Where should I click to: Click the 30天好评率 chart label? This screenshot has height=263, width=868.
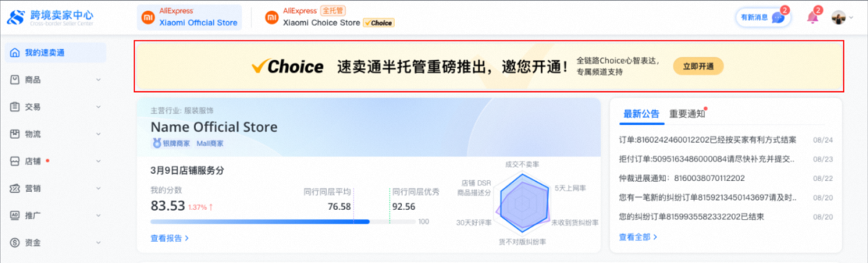pyautogui.click(x=474, y=222)
